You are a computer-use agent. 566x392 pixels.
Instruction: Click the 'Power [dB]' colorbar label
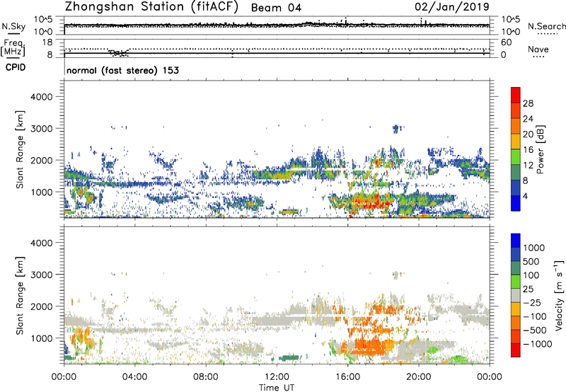click(x=541, y=149)
